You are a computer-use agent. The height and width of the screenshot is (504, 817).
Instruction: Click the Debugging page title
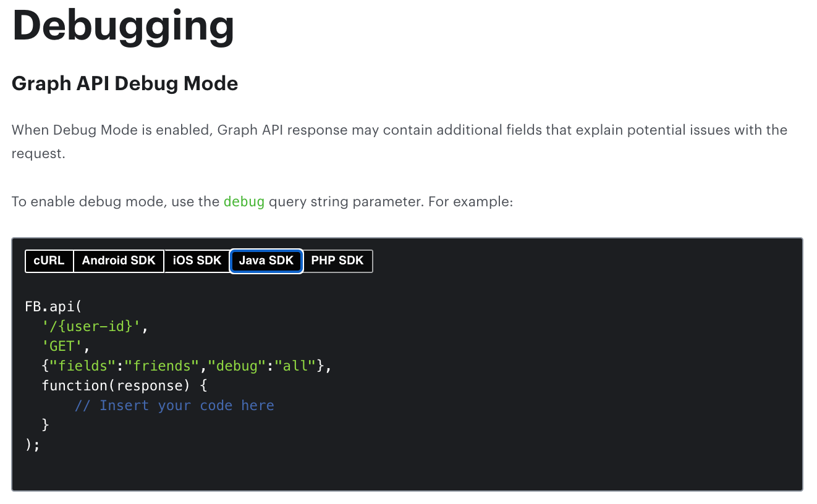pyautogui.click(x=124, y=26)
